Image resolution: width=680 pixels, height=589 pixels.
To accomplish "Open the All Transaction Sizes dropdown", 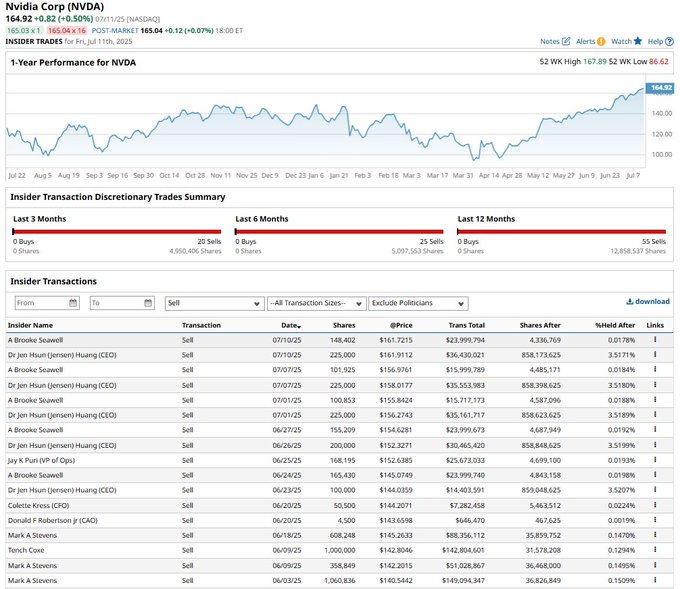I will pos(315,303).
